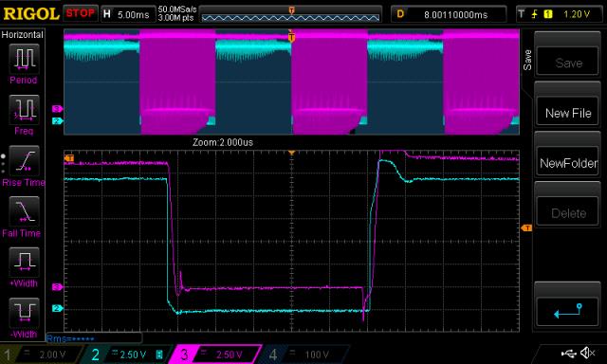Open the horizontal timebase 5.00ms setting
607x364 pixels.
click(128, 14)
